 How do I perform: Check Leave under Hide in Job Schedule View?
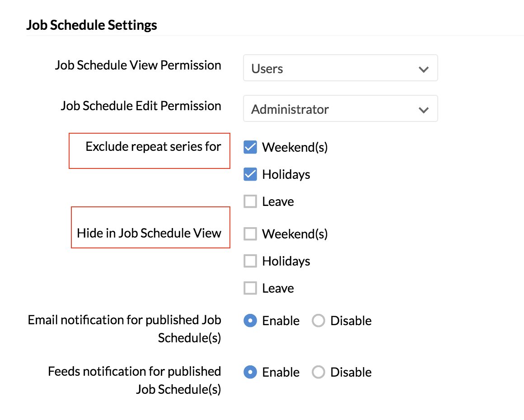click(x=250, y=288)
